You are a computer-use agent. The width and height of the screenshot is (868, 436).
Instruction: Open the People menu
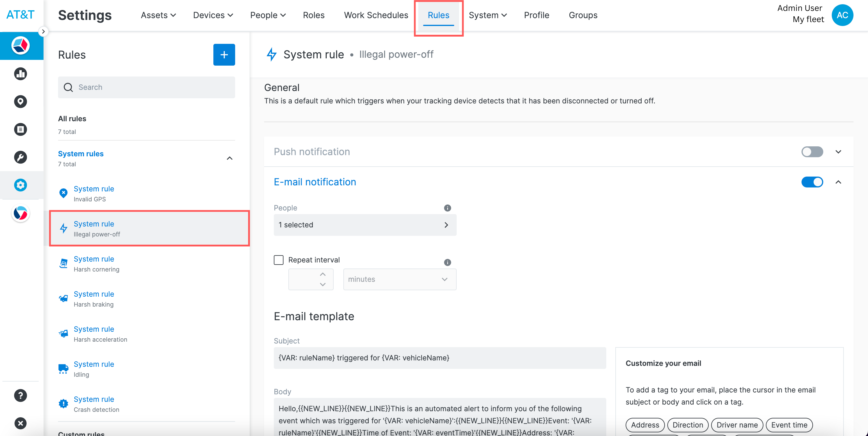[x=268, y=15]
